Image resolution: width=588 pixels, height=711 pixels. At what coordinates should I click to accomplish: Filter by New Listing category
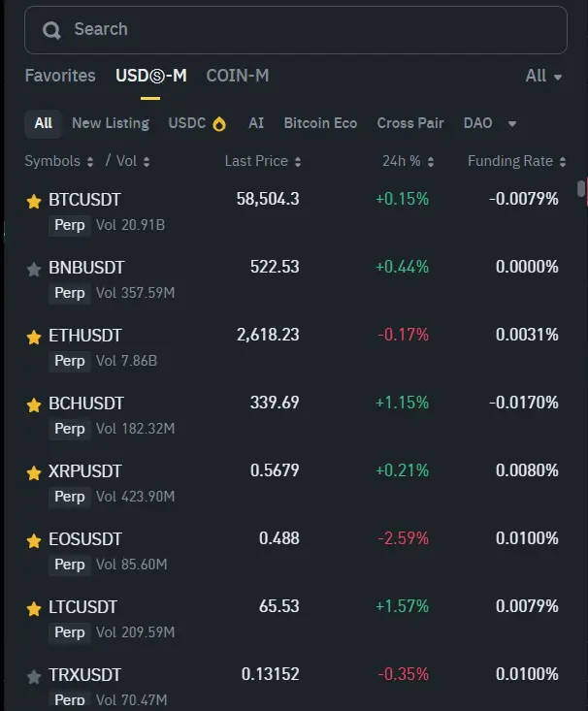click(x=111, y=123)
